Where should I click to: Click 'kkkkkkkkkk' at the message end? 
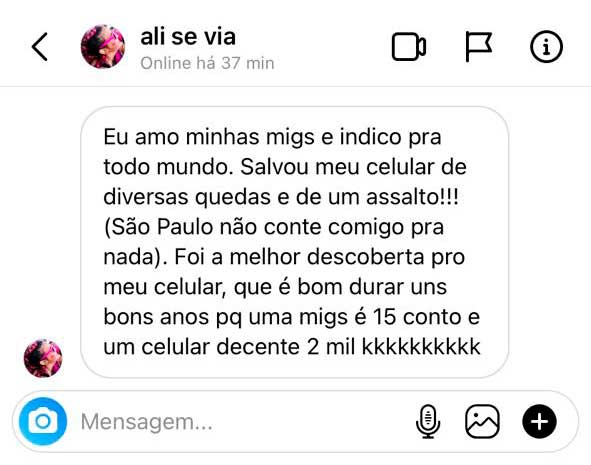(x=421, y=347)
